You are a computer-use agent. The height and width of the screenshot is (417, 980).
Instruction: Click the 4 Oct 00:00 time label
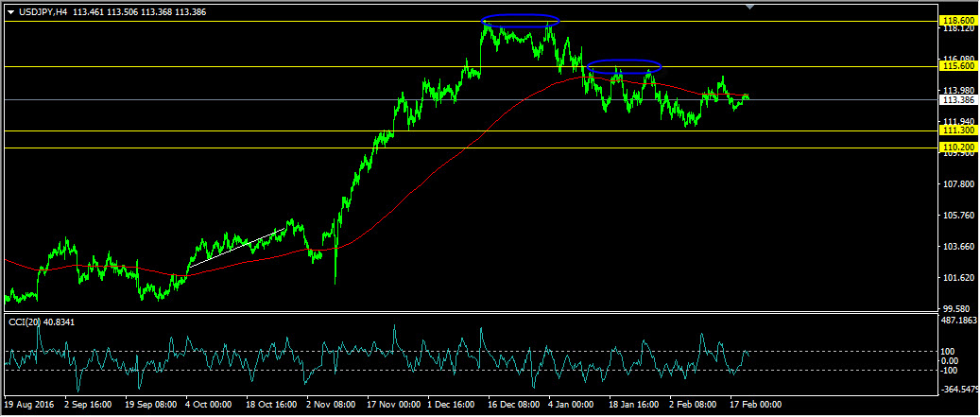point(209,405)
